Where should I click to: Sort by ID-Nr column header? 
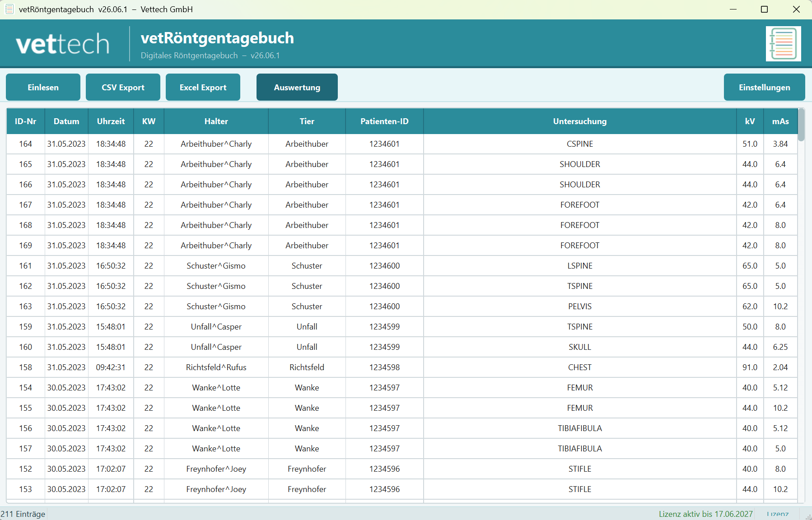pos(26,121)
